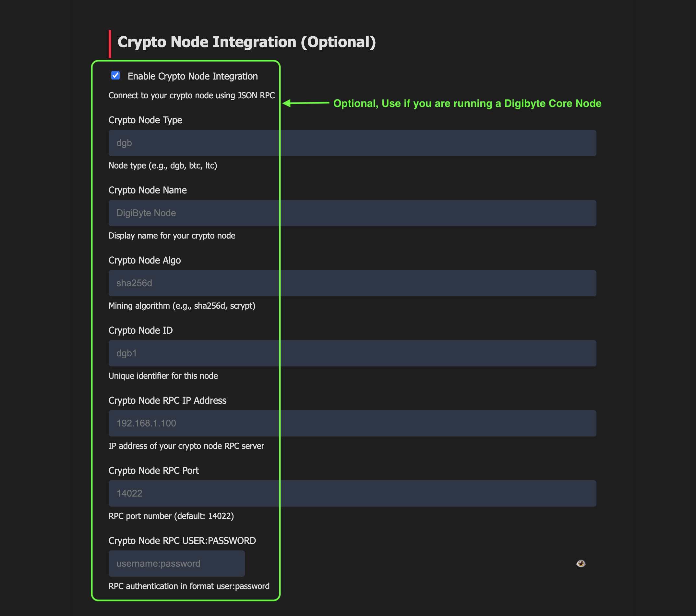Click the Crypto Node Name label

(x=148, y=190)
